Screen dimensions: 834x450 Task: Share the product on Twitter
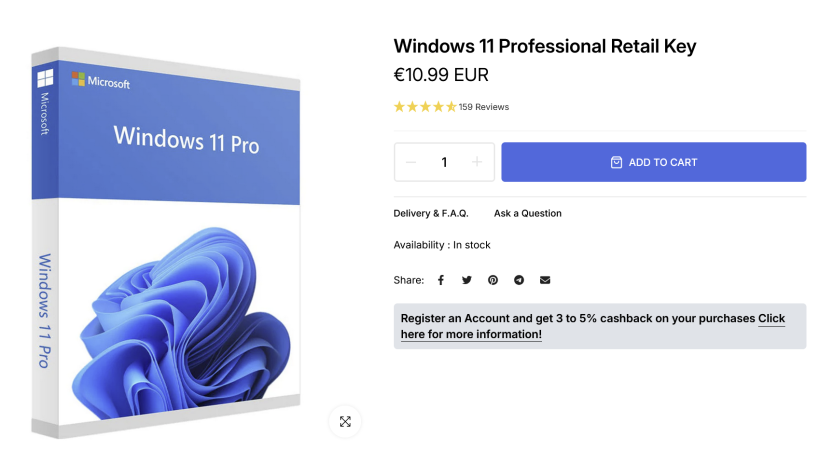pos(466,280)
